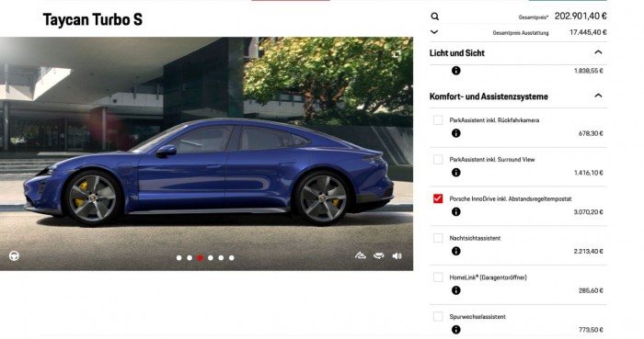Toggle the 360 rotate car view icon
Screen dimensions: 644x339
[379, 255]
